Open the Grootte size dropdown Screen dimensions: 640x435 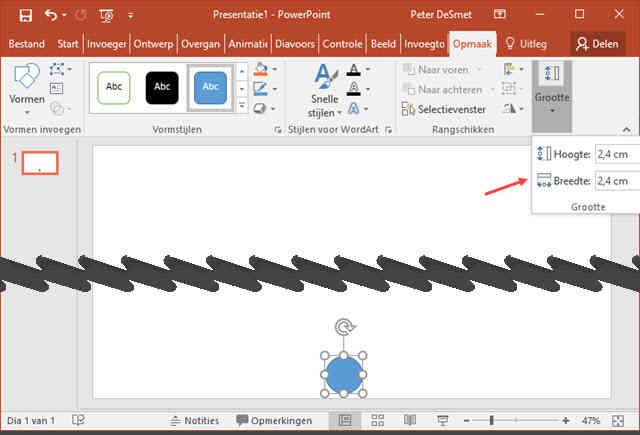click(552, 96)
